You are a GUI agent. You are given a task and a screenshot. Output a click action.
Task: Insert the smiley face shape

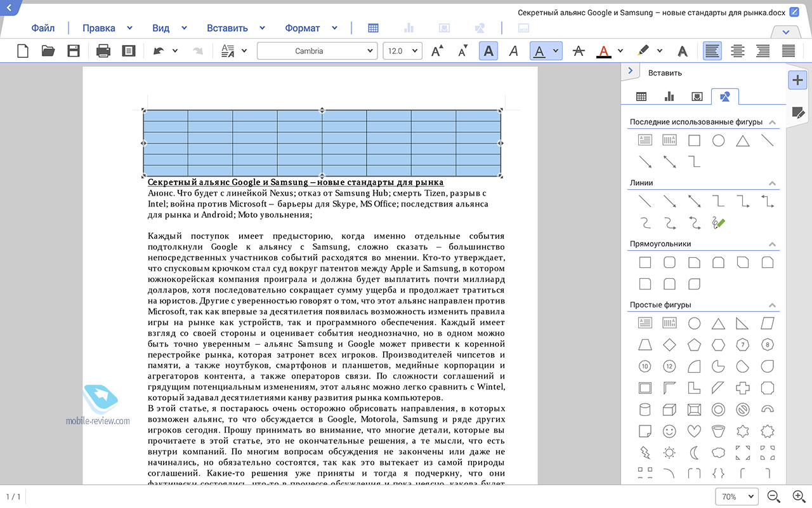pos(669,431)
